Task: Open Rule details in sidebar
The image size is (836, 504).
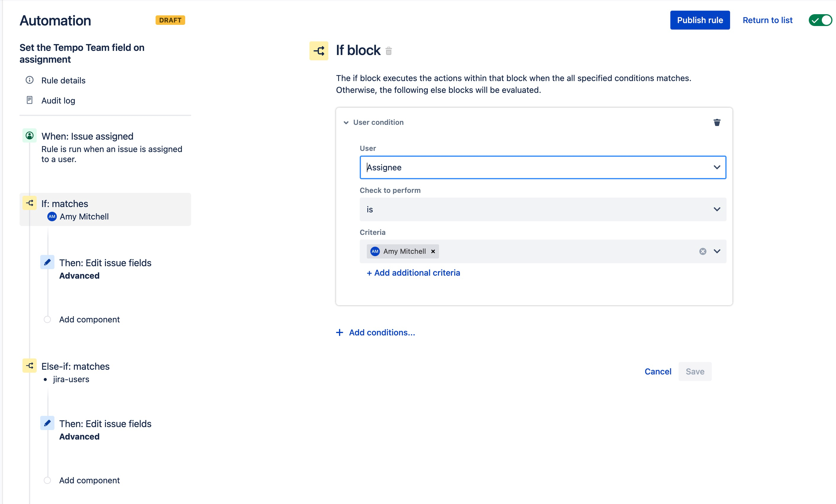Action: coord(63,80)
